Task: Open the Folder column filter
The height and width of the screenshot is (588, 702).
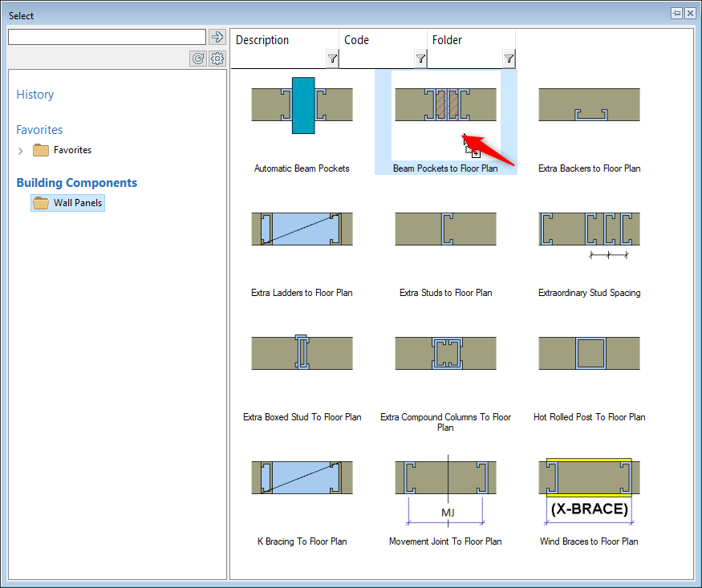Action: click(509, 59)
